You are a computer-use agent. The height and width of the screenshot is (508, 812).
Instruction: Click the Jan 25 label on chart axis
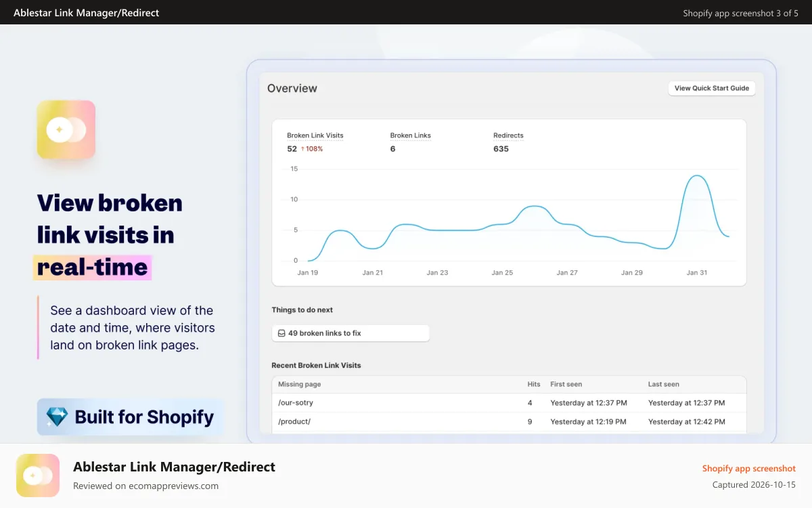coord(502,272)
